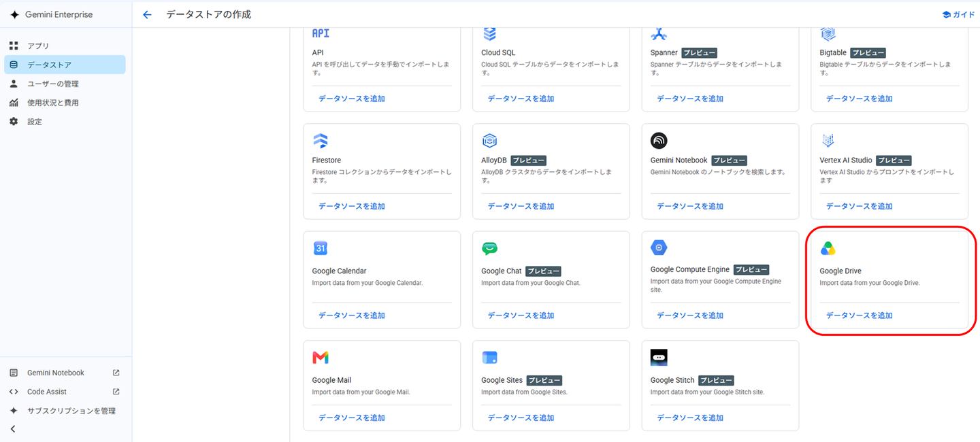980x442 pixels.
Task: Click the Google Mail M logo
Action: point(321,358)
